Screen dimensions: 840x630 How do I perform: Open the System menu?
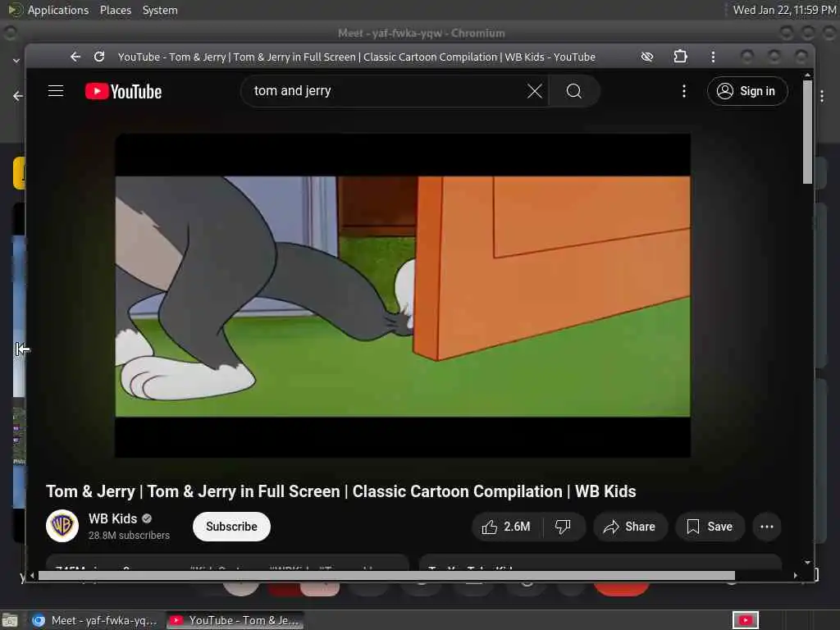point(160,10)
